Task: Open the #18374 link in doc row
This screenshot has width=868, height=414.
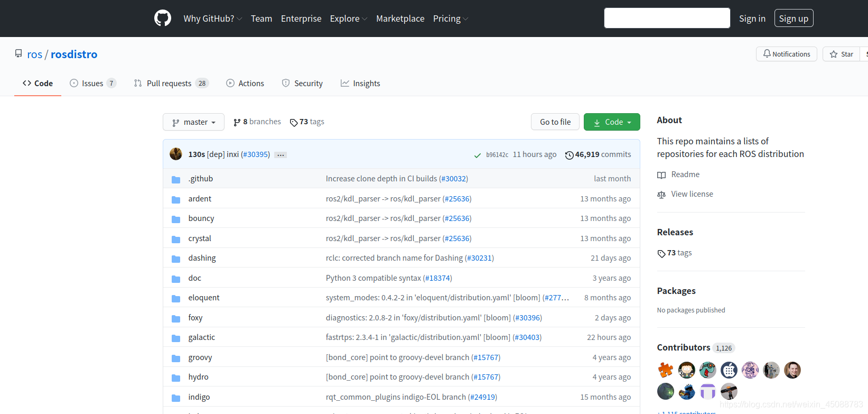Action: [x=437, y=278]
